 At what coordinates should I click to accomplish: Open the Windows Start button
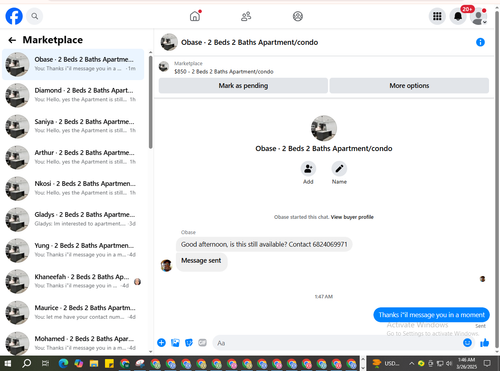click(8, 363)
